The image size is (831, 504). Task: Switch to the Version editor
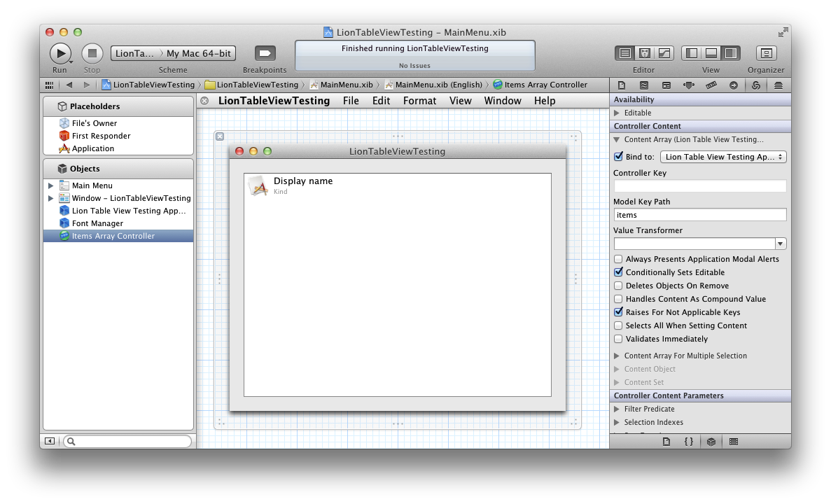pyautogui.click(x=664, y=53)
